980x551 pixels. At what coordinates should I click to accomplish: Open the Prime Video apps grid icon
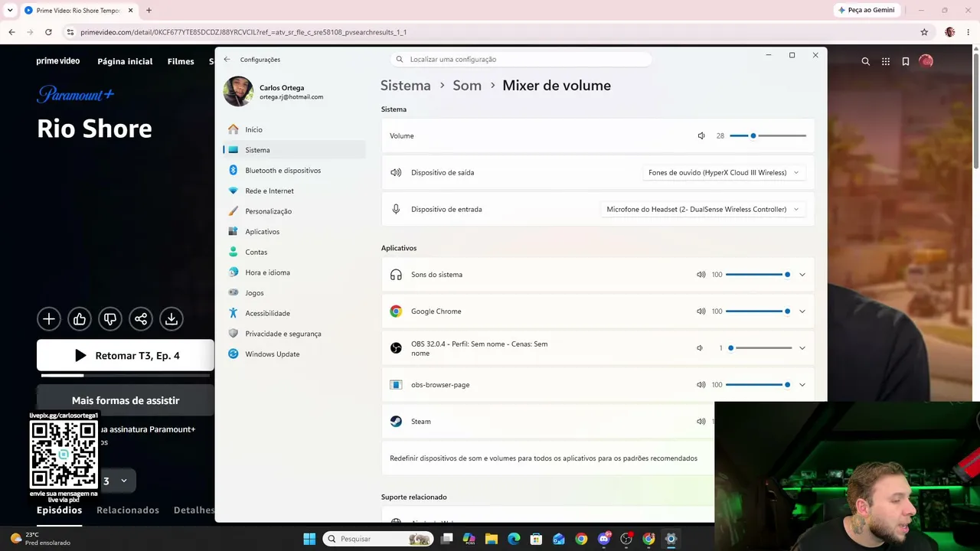coord(886,61)
